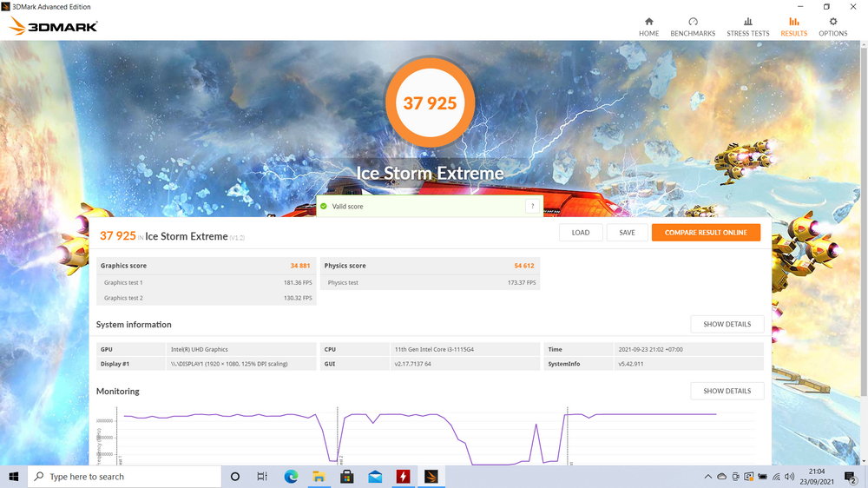Open Task View on taskbar

[x=262, y=477]
